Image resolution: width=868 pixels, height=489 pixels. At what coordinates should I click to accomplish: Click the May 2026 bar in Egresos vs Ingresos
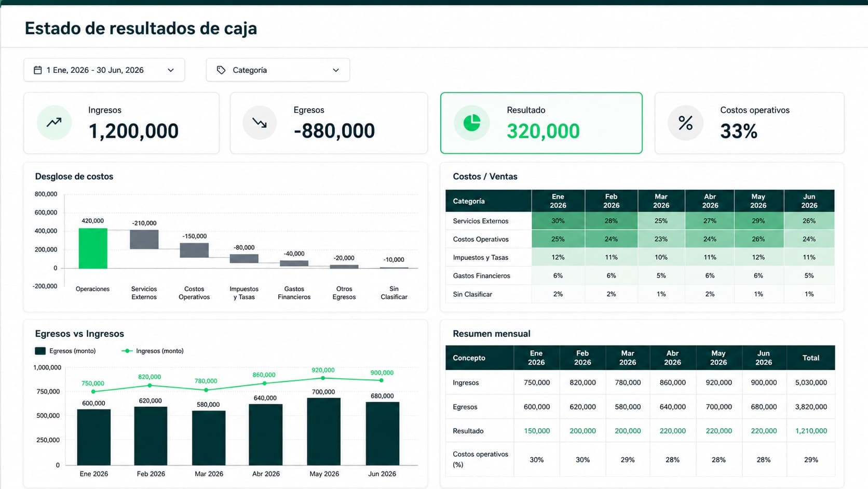(x=324, y=431)
